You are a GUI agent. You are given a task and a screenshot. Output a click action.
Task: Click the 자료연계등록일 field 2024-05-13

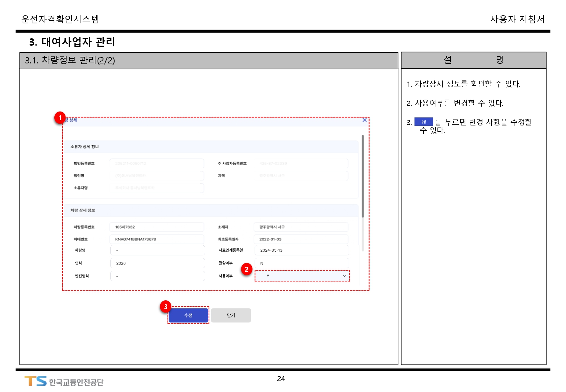click(302, 250)
